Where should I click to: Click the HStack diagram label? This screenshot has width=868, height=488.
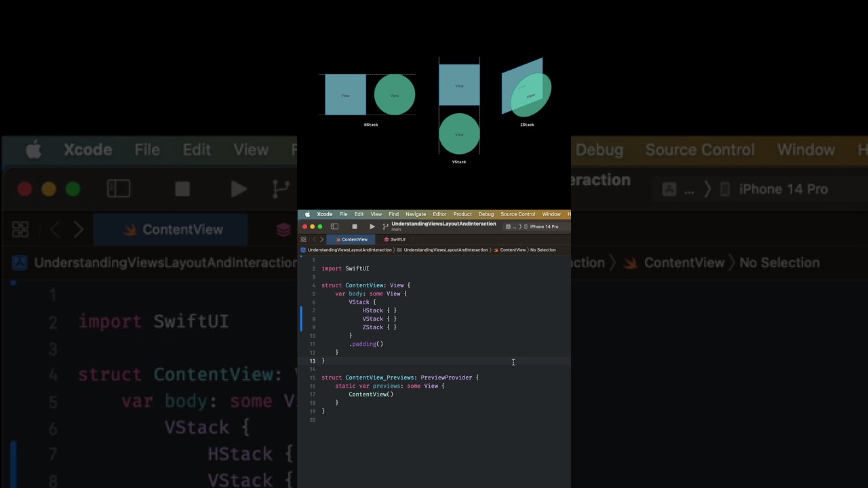pos(371,125)
